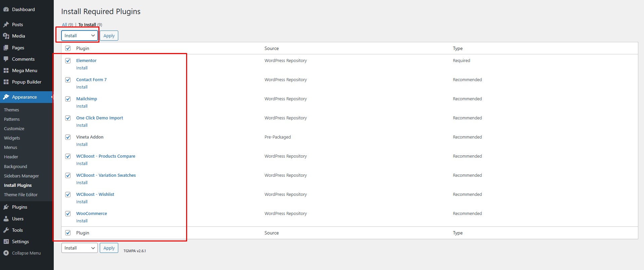Click the Required type cell for Elementor
The image size is (644, 270).
(x=462, y=60)
